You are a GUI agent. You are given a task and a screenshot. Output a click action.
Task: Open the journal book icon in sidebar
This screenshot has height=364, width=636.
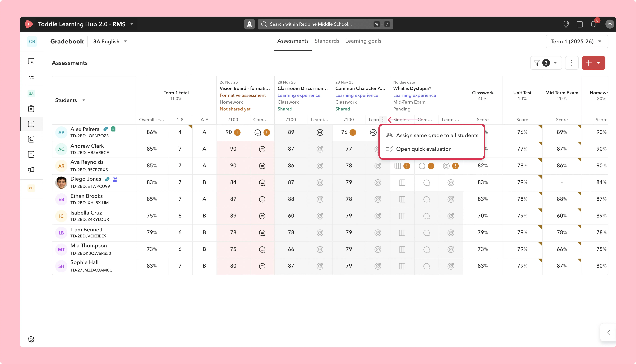(x=31, y=154)
